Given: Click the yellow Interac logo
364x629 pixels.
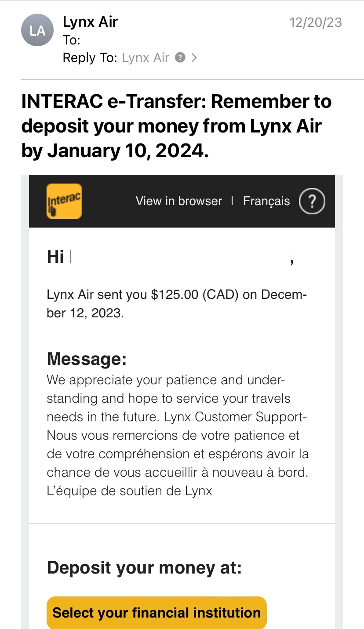Looking at the screenshot, I should tap(64, 201).
